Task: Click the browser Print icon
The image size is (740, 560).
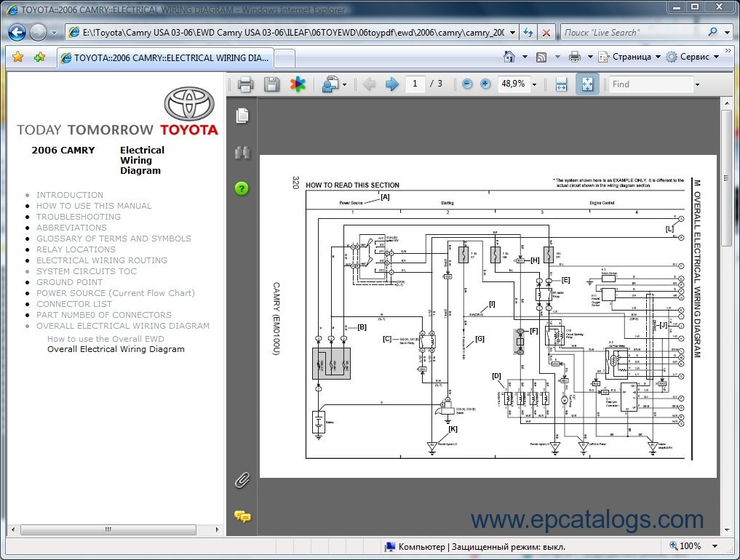Action: tap(574, 57)
